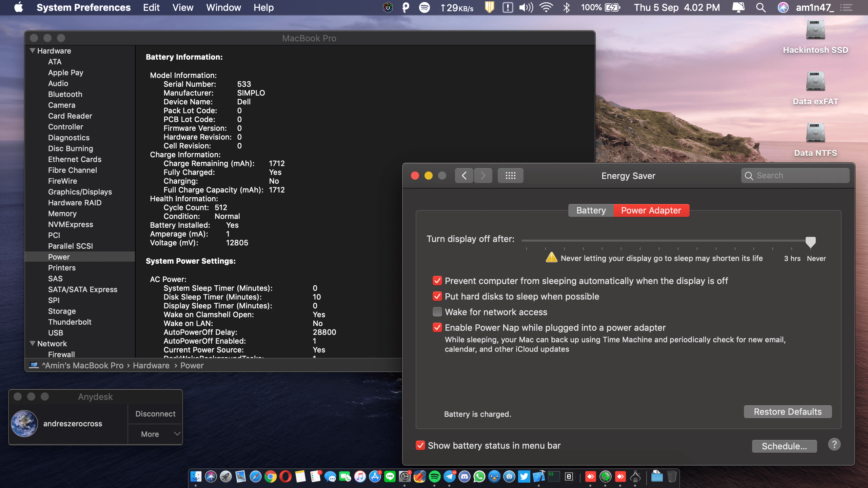Enable Wake for network access
Viewport: 868px width, 488px height.
click(x=437, y=312)
